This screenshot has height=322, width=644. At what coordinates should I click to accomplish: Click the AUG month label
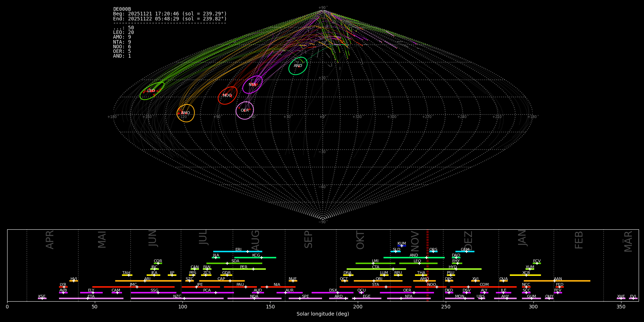[x=255, y=240]
